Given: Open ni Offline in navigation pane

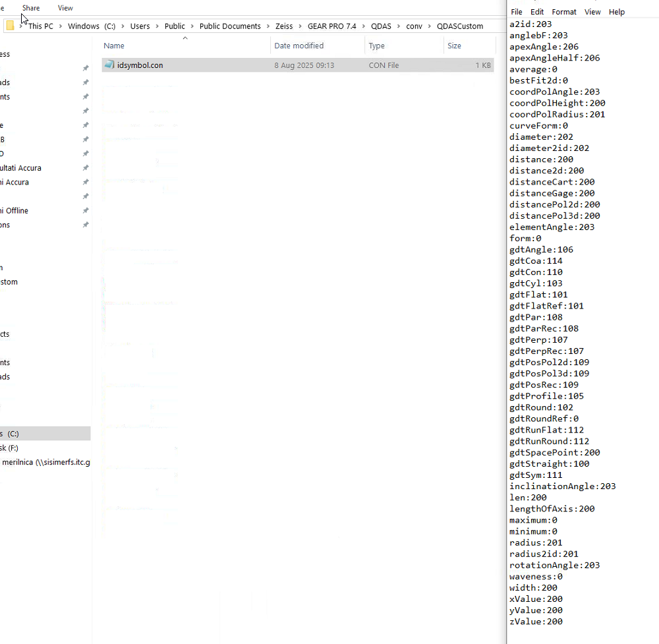Looking at the screenshot, I should [x=14, y=211].
